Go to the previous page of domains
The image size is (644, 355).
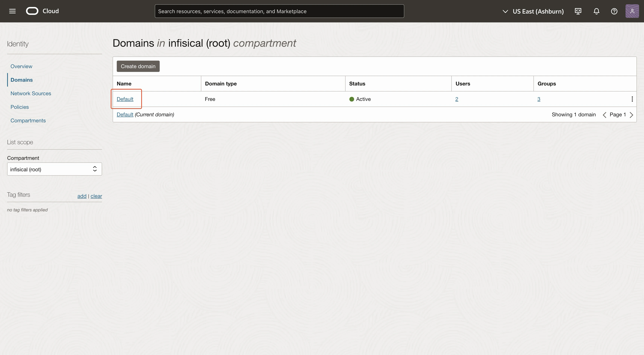click(x=604, y=115)
